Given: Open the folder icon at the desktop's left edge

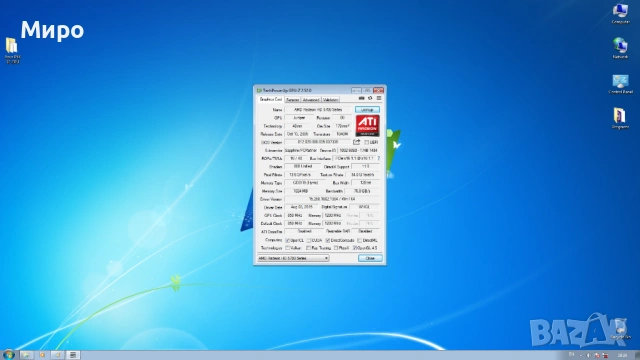Looking at the screenshot, I should click(x=12, y=51).
